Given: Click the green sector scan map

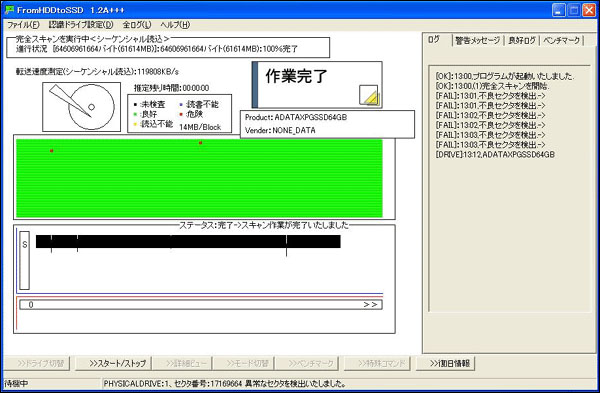Looking at the screenshot, I should coord(199,178).
